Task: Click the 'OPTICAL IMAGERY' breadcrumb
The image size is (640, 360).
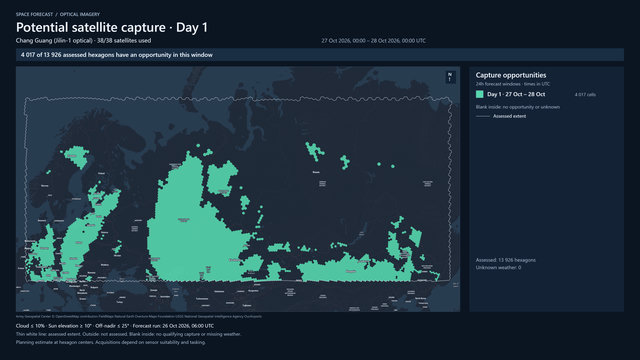Action: [x=80, y=14]
